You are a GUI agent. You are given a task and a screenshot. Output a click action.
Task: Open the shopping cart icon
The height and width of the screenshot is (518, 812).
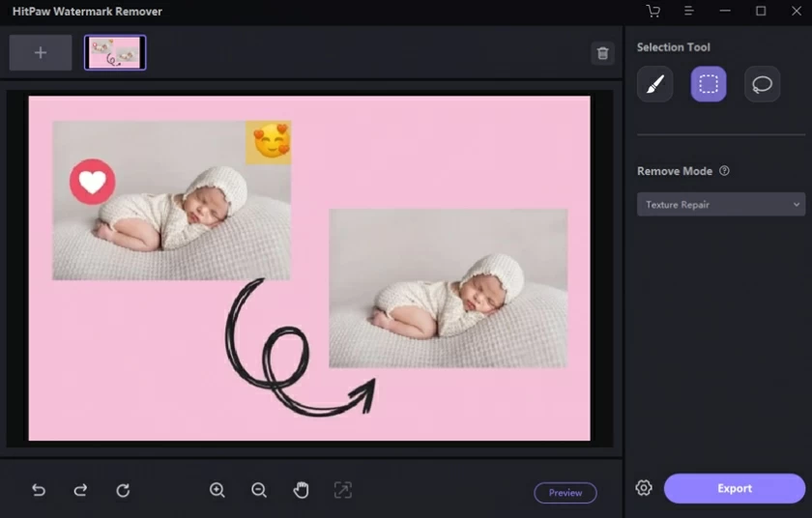tap(653, 11)
